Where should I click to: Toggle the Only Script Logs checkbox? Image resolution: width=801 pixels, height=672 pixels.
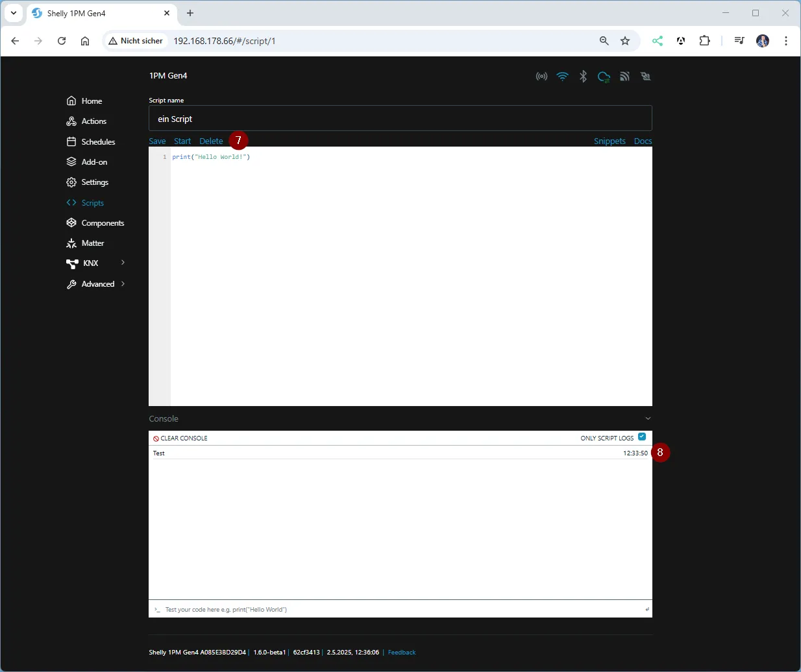pyautogui.click(x=642, y=437)
